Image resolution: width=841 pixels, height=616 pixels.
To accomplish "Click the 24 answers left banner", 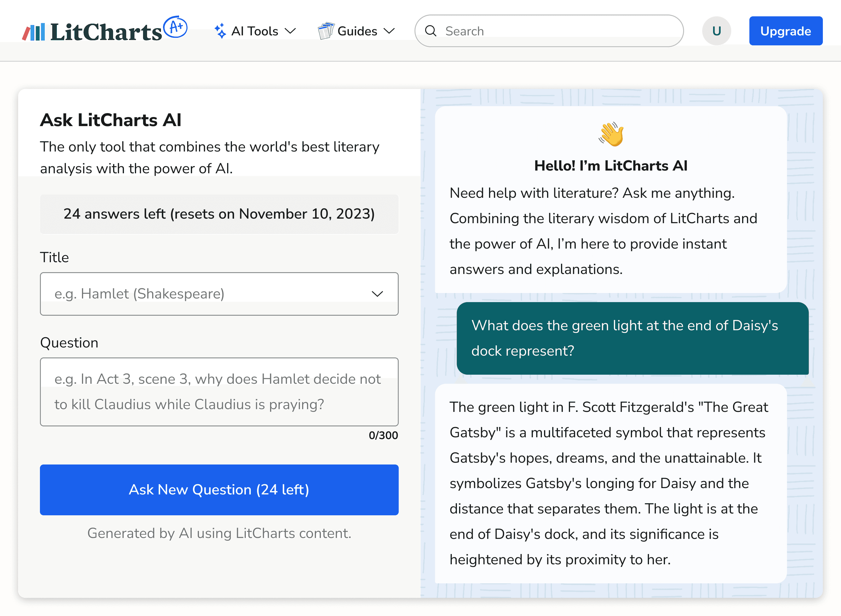I will pos(219,214).
